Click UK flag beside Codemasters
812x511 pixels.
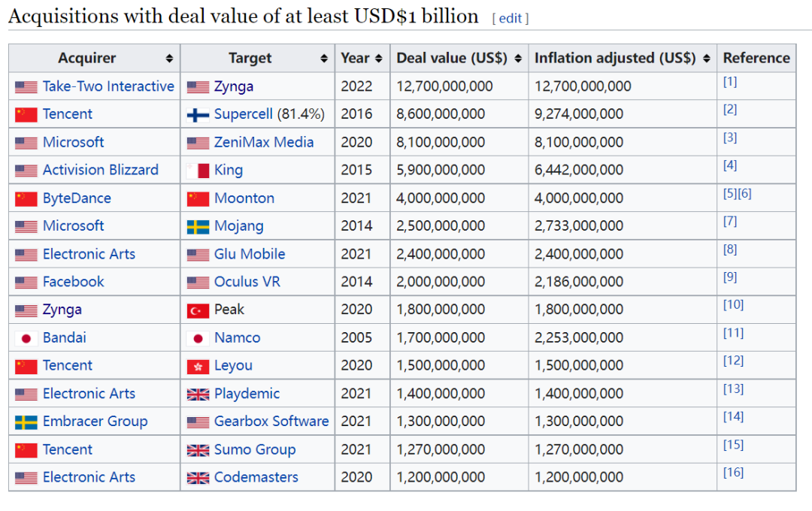click(x=198, y=479)
